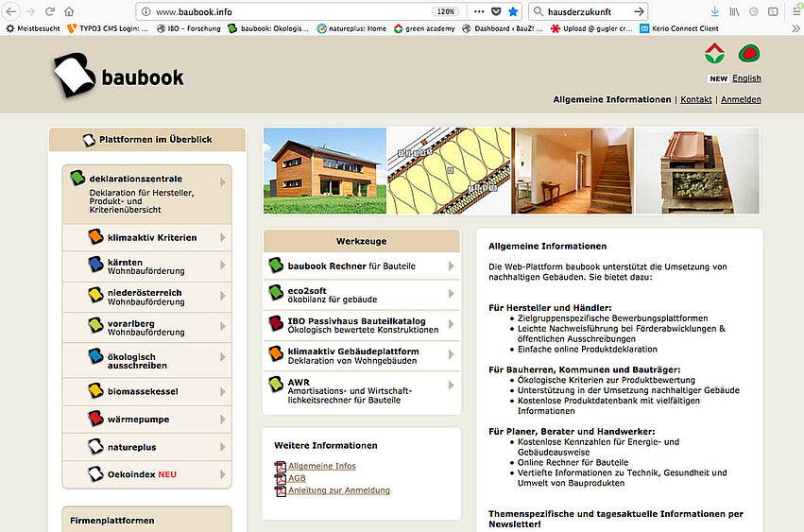Expand the baubook Rechner arrow

click(452, 266)
